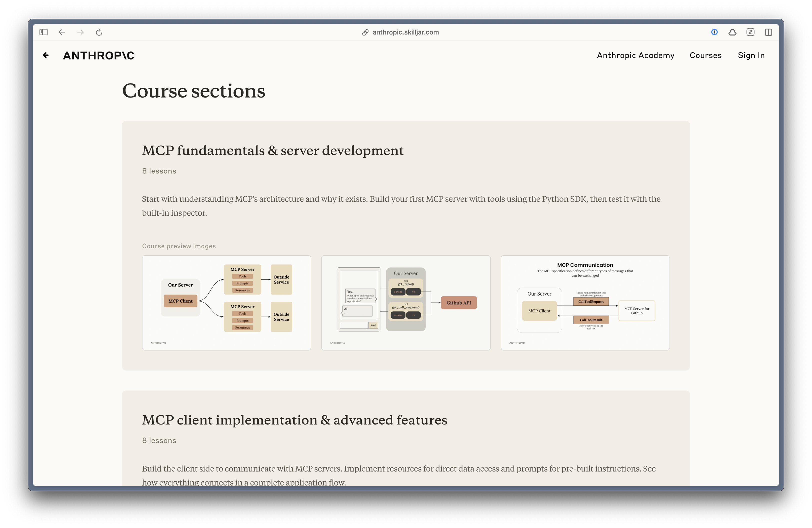This screenshot has width=812, height=528.
Task: Click the Sign In link
Action: pos(751,55)
